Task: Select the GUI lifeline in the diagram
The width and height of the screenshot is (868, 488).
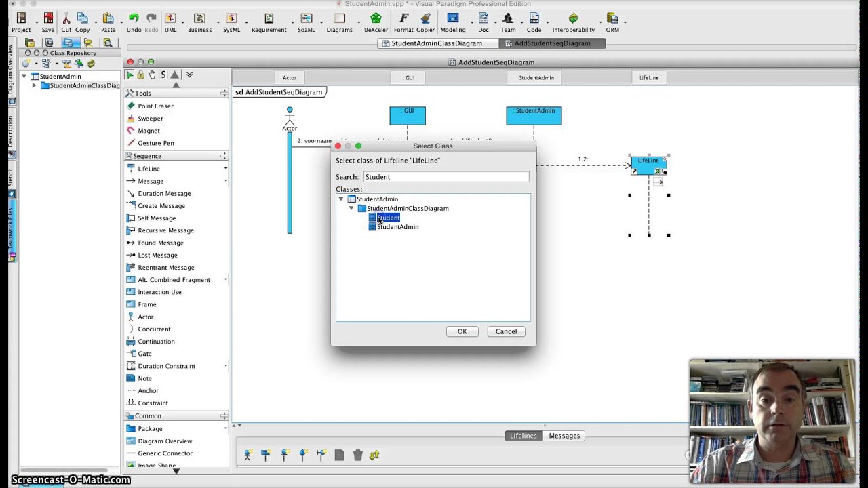Action: point(408,116)
